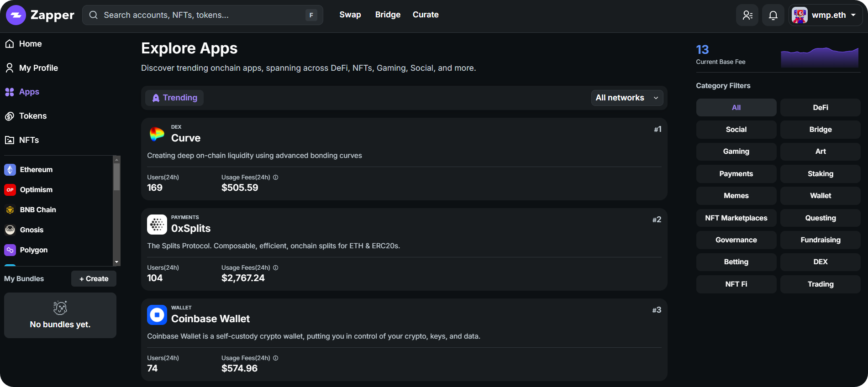This screenshot has width=868, height=387.
Task: Expand the wmp.eth account menu arrow
Action: coord(853,15)
